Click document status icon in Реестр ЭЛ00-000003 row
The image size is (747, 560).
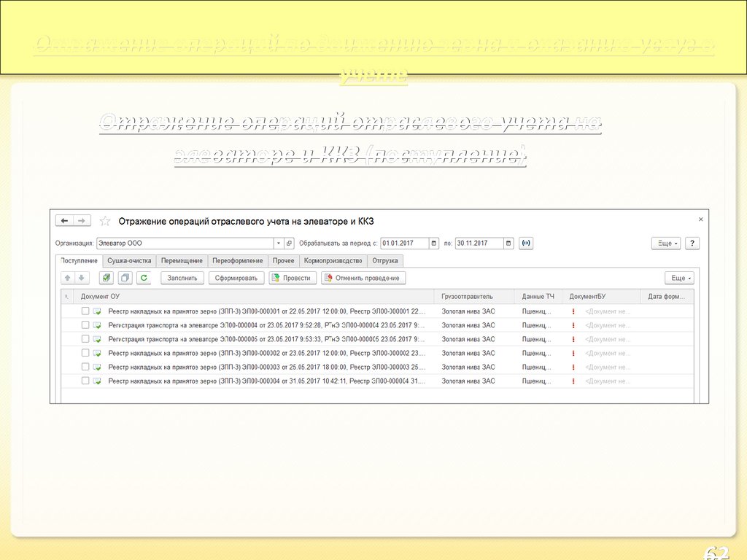tap(97, 367)
